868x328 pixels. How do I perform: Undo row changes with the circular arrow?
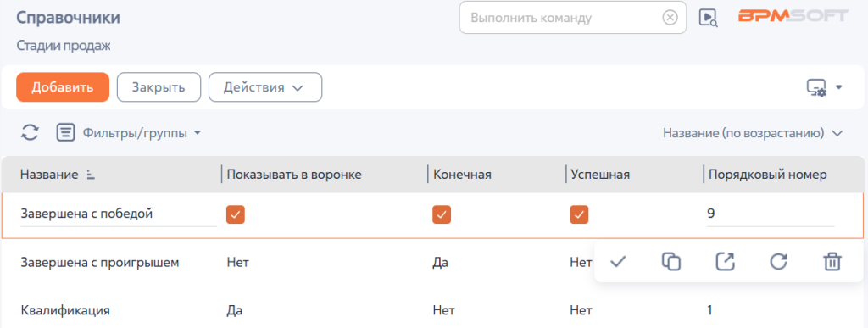pos(779,262)
